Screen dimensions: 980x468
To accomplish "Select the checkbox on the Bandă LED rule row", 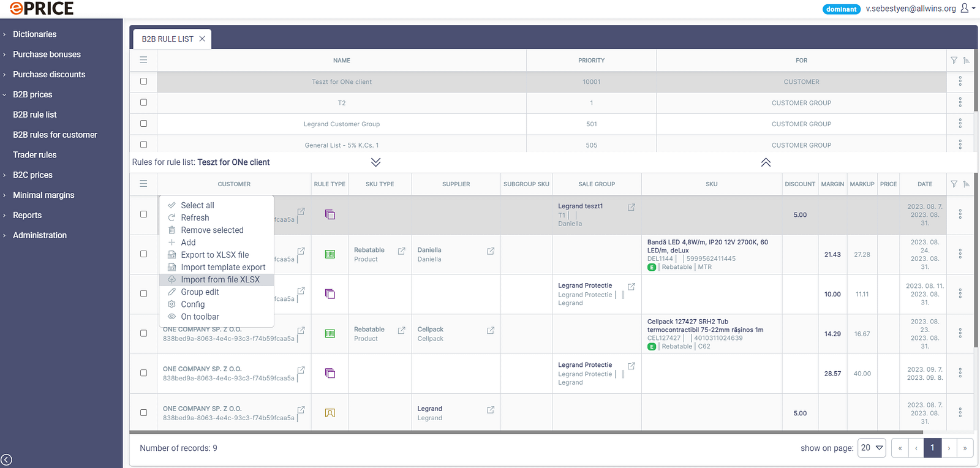I will pyautogui.click(x=143, y=254).
